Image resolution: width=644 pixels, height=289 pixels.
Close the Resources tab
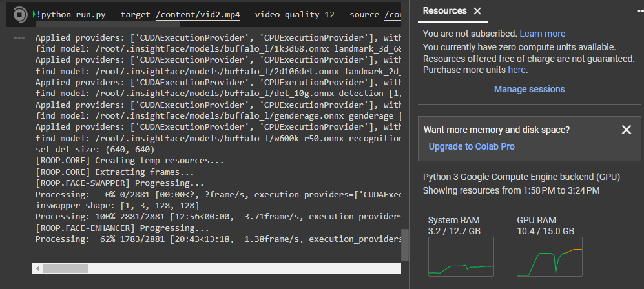(477, 11)
